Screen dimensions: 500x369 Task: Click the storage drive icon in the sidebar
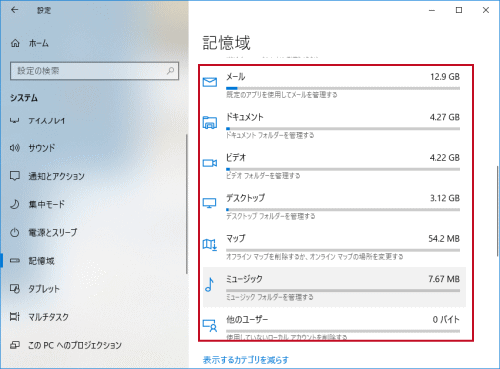[x=15, y=260]
